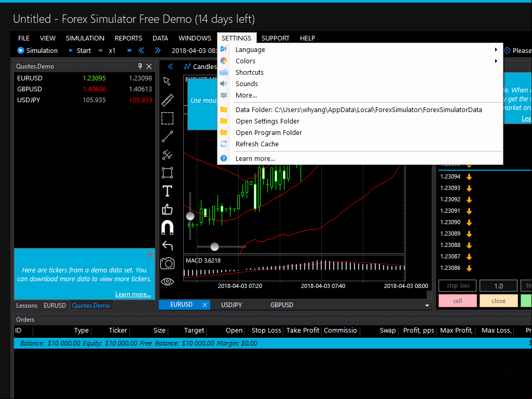Click the double right chevron in simulation toolbar

(157, 50)
